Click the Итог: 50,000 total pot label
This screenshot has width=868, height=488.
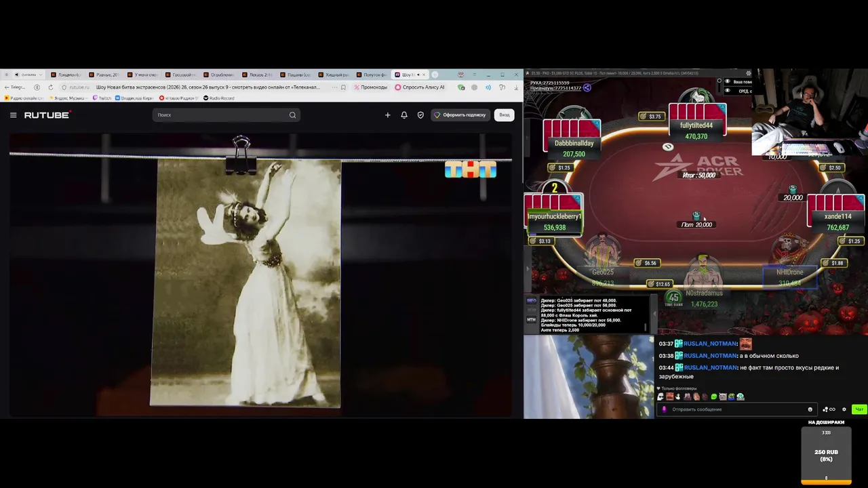pos(699,176)
